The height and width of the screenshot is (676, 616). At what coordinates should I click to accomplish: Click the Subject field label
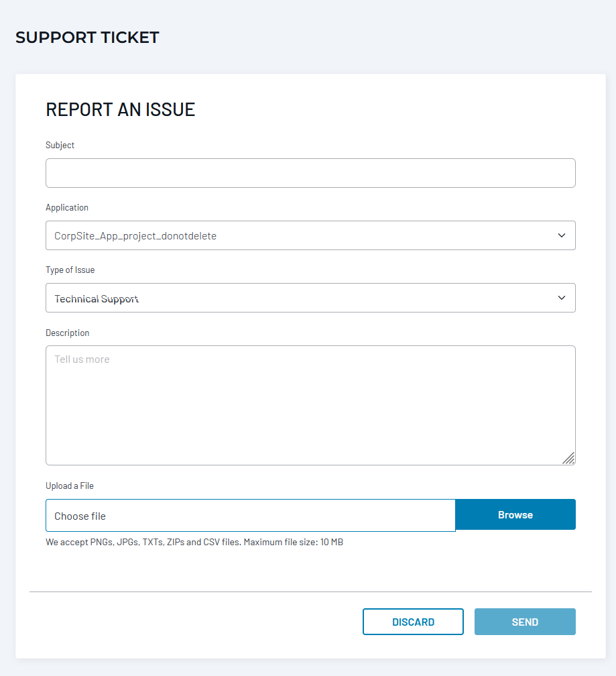point(60,146)
